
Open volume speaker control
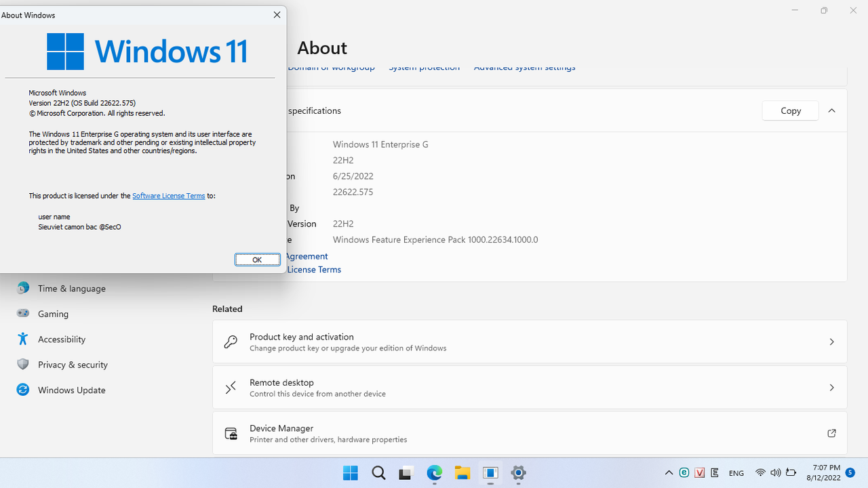pos(775,473)
